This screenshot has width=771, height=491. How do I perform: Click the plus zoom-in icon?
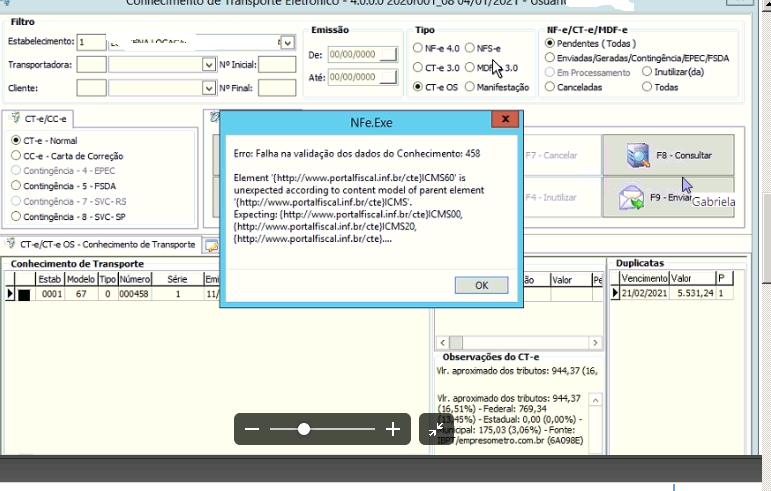(x=393, y=429)
